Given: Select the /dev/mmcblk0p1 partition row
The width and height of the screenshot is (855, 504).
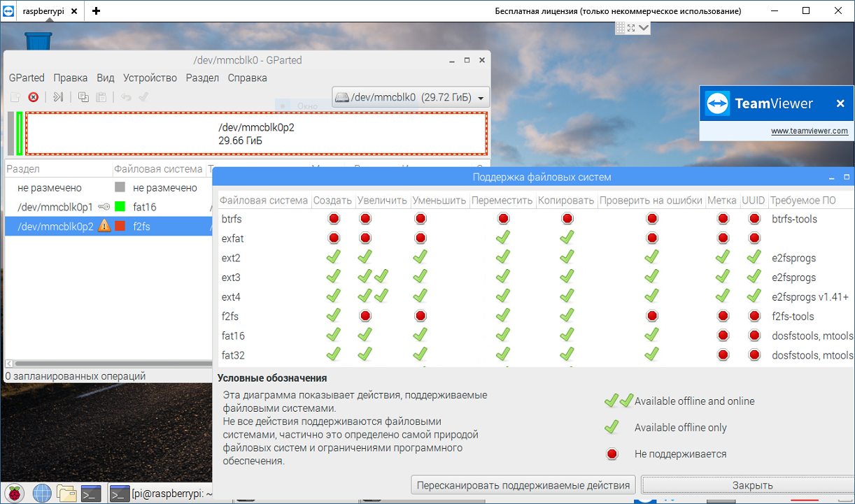Looking at the screenshot, I should coord(108,207).
